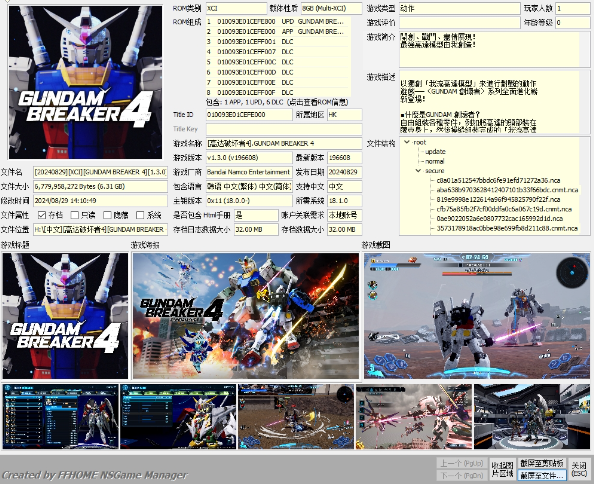Screen dimensions: 594x484
Task: Click the 载体性质 field showing 8GB (Multi-XCI)
Action: coord(331,8)
